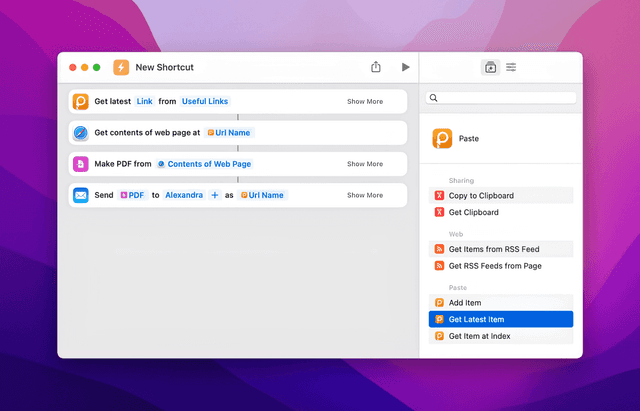The image size is (640, 411).
Task: Select Get Items from RSS Feed action
Action: point(501,249)
